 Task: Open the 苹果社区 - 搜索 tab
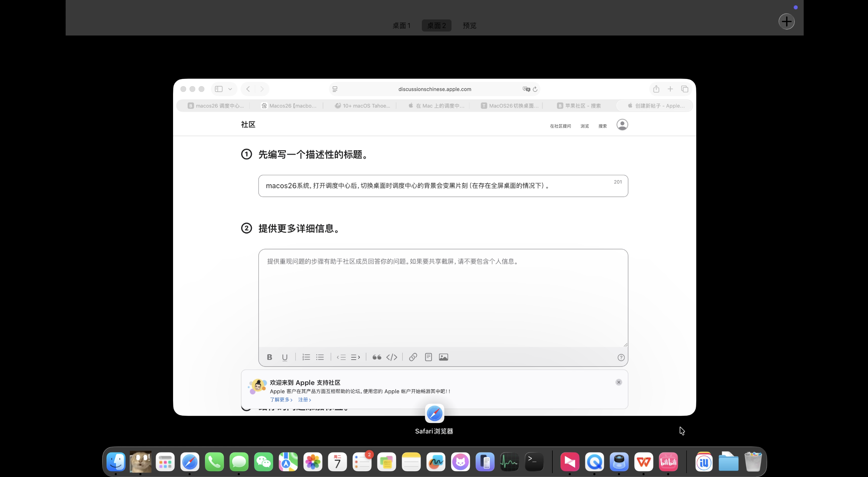click(x=579, y=105)
